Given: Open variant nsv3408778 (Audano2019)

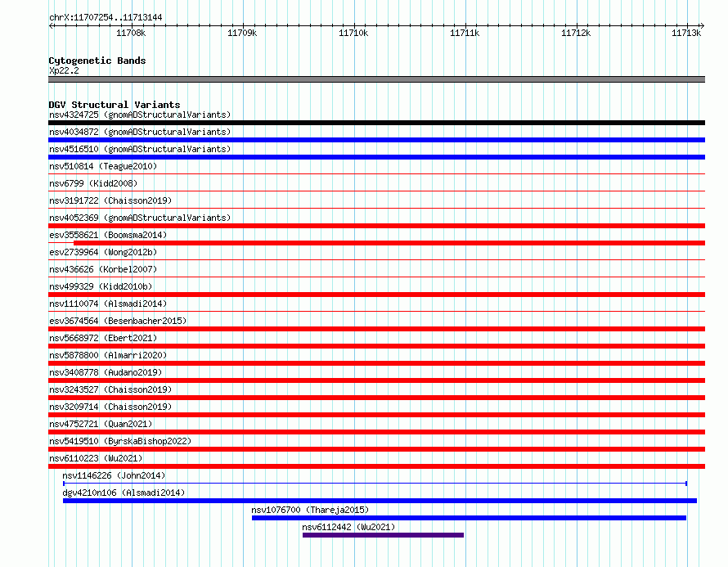Looking at the screenshot, I should coord(106,372).
